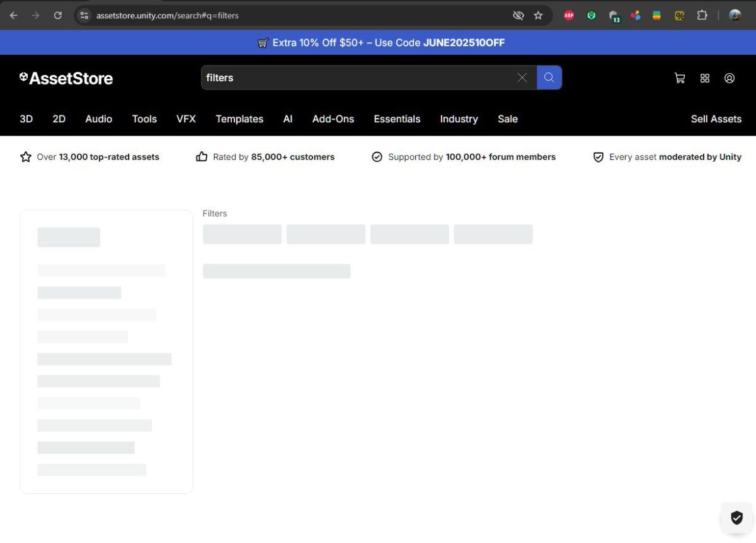Bookmark this page with star icon
This screenshot has width=756, height=543.
[x=538, y=15]
